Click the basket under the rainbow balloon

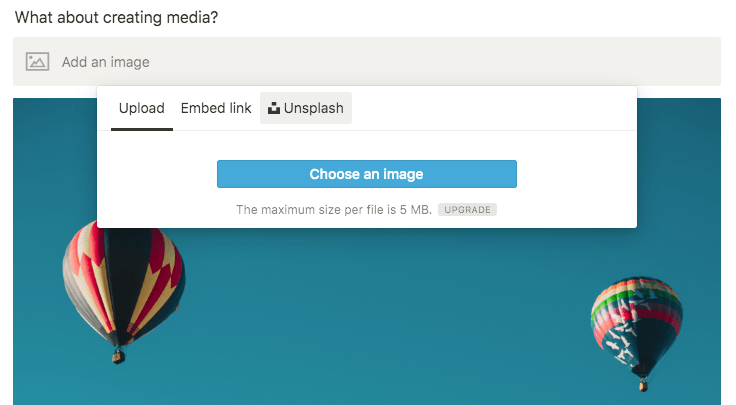pyautogui.click(x=643, y=386)
